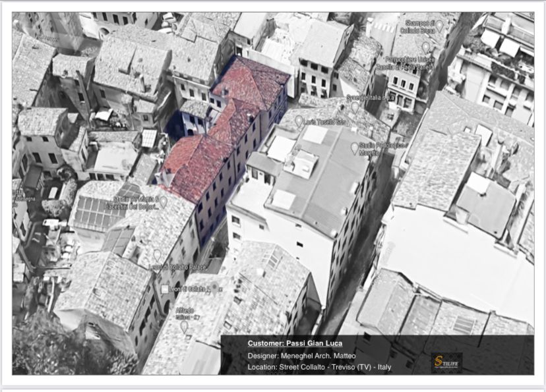Image resolution: width=546 pixels, height=392 pixels.
Task: Open the Studio De Mattia & Piacentini pin
Action: point(163,202)
